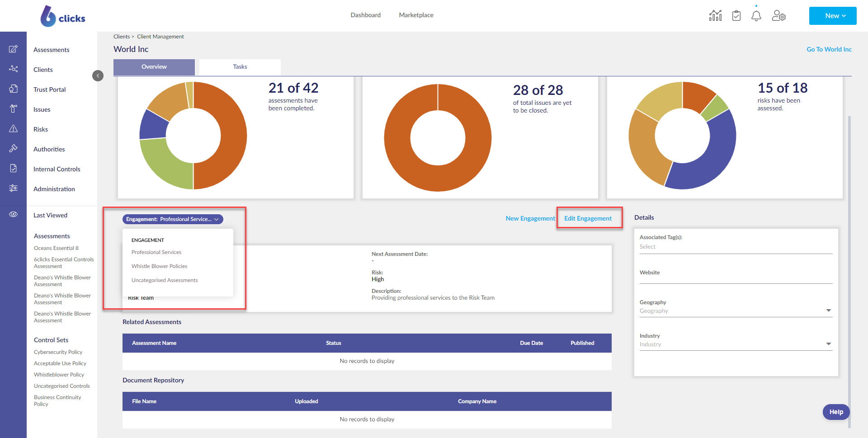
Task: Click the Trust Portal icon in sidebar
Action: tap(14, 89)
